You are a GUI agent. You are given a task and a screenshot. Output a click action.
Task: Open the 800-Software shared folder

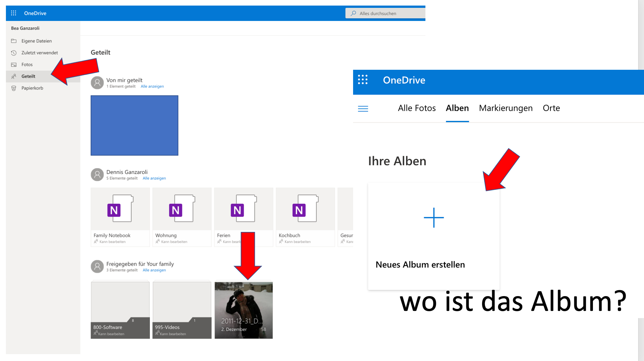tap(120, 310)
